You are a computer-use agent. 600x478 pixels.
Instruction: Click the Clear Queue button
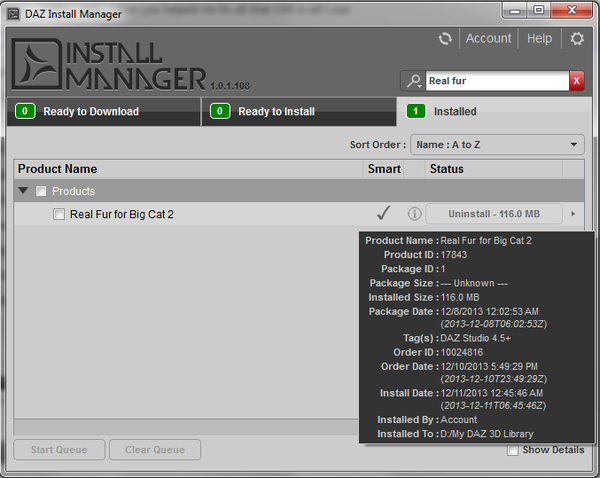coord(155,450)
